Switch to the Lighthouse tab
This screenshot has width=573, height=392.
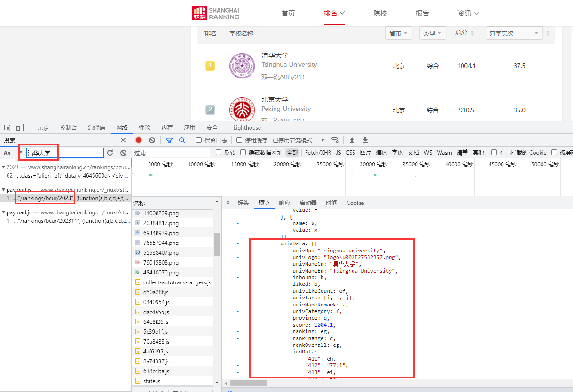tap(247, 128)
